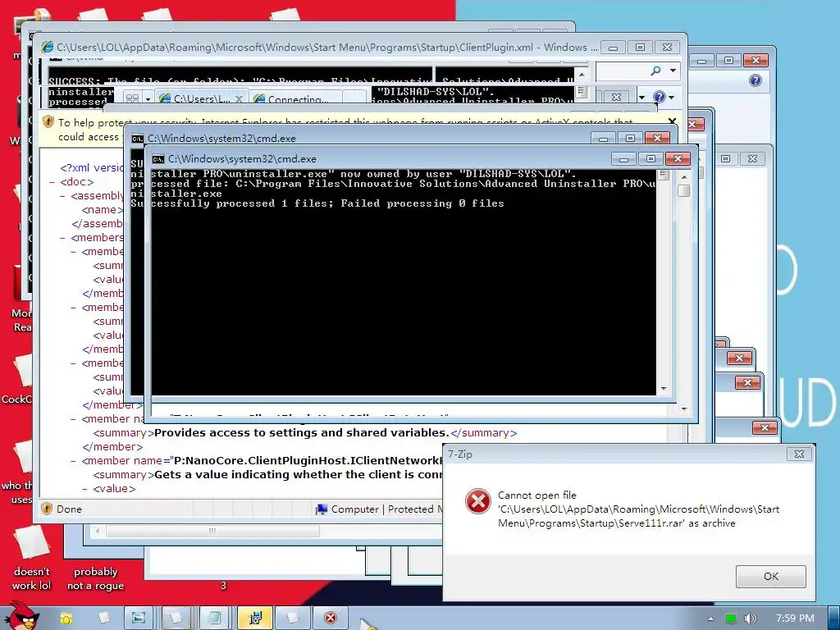Click the red error icon in 7-Zip dialog
Viewport: 840px width, 630px height.
tap(478, 501)
